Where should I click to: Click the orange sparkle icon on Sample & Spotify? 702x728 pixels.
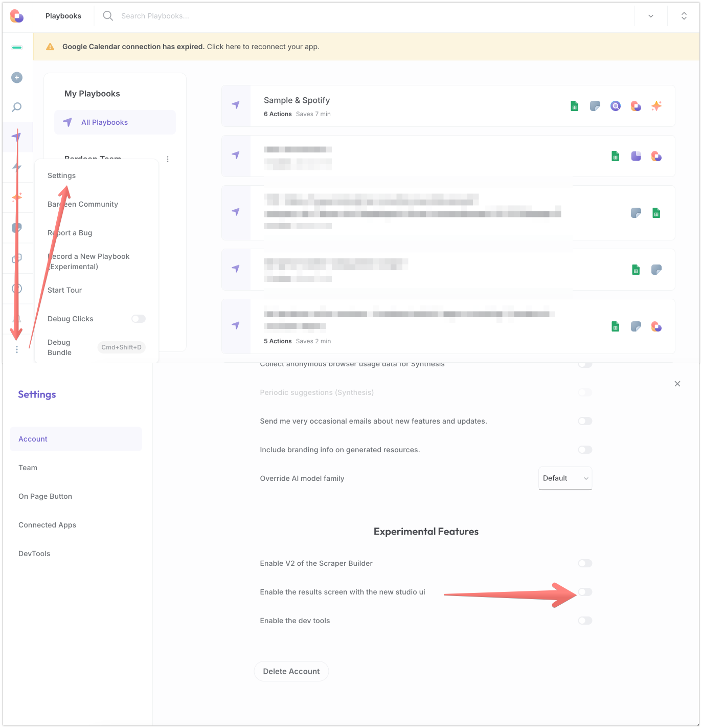[656, 106]
